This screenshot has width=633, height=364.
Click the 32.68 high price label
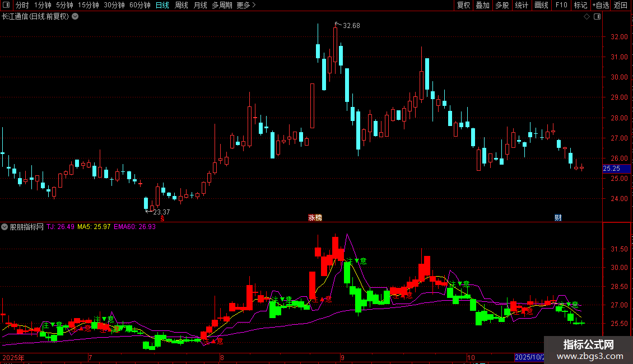tap(351, 25)
